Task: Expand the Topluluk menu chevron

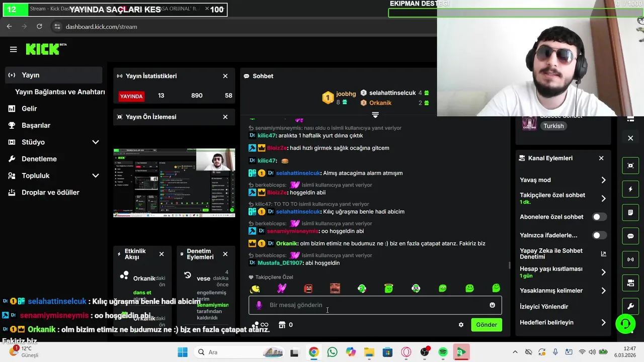Action: (95, 175)
